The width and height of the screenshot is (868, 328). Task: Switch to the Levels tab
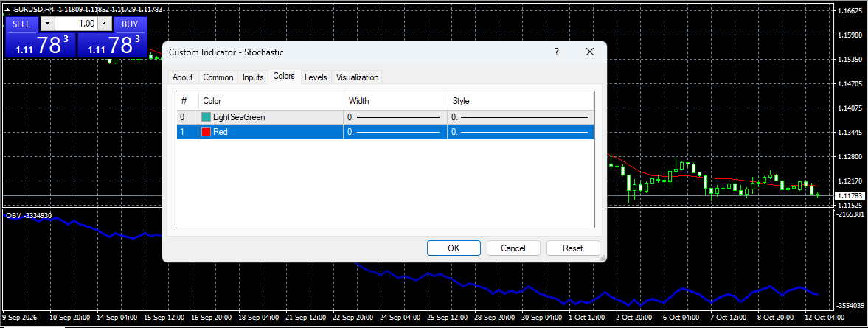(316, 77)
